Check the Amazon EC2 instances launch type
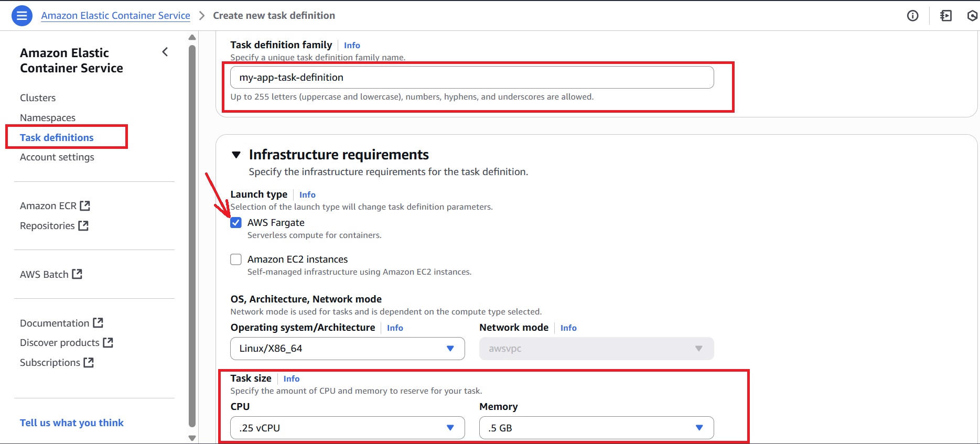This screenshot has width=980, height=444. pos(236,259)
